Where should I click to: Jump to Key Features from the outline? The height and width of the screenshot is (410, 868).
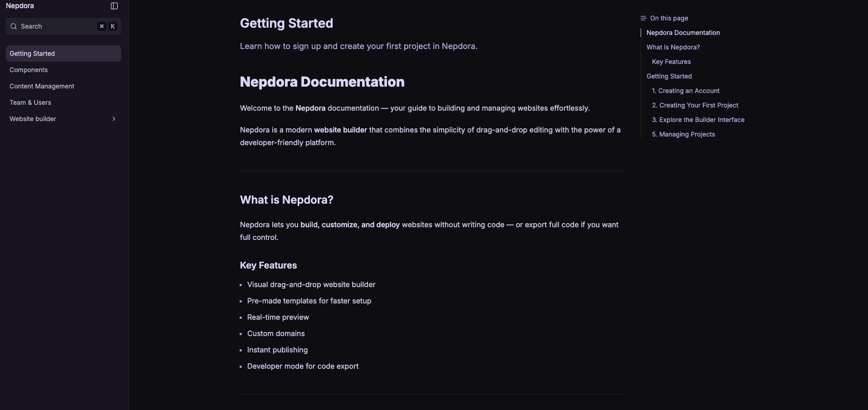click(671, 62)
